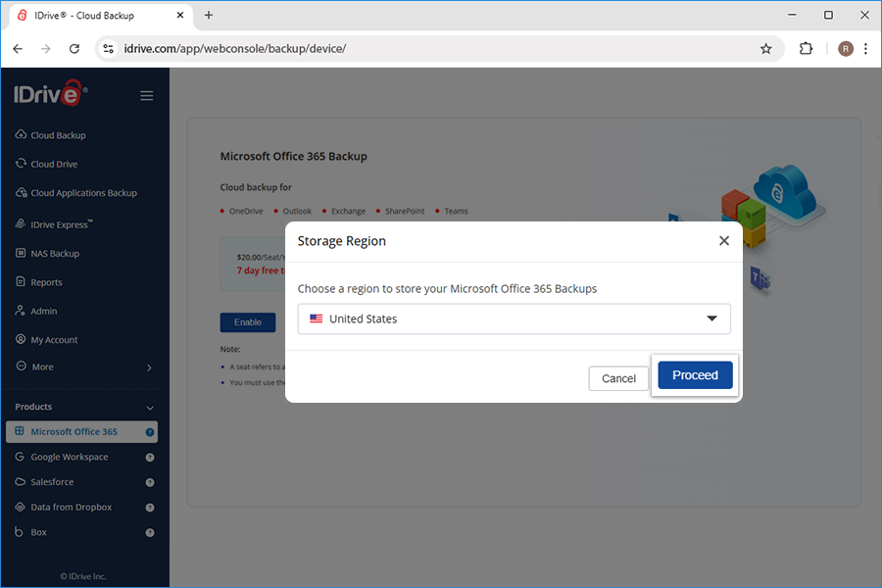The image size is (882, 588).
Task: Bookmark this page with star icon
Action: [x=765, y=49]
